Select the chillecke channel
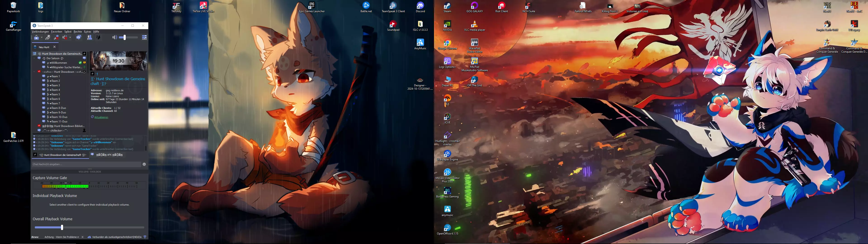This screenshot has height=244, width=868. pos(55,130)
